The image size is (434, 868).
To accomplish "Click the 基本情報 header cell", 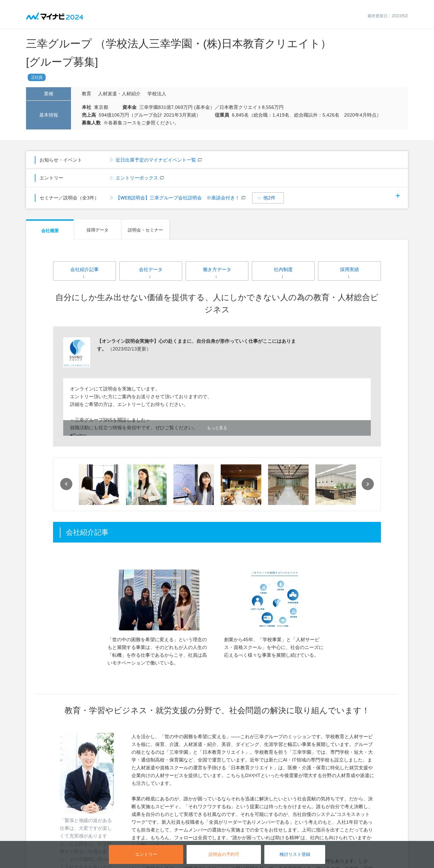I will [x=48, y=115].
